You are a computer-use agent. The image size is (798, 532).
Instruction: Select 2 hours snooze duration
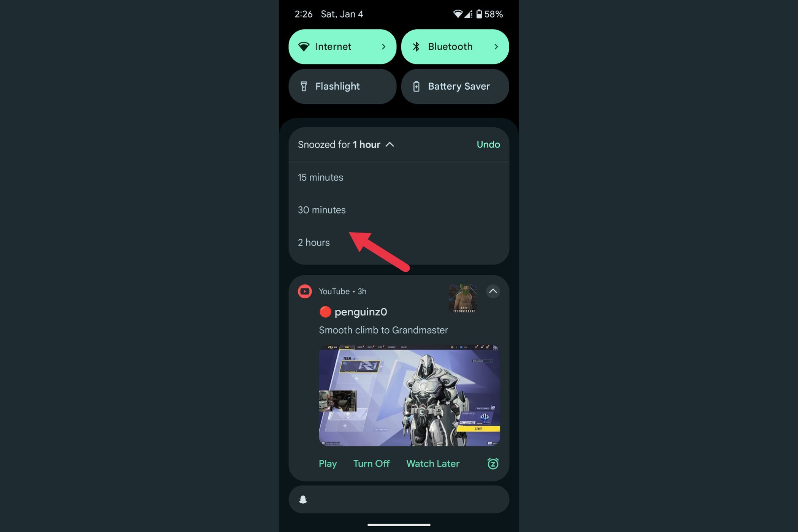313,242
